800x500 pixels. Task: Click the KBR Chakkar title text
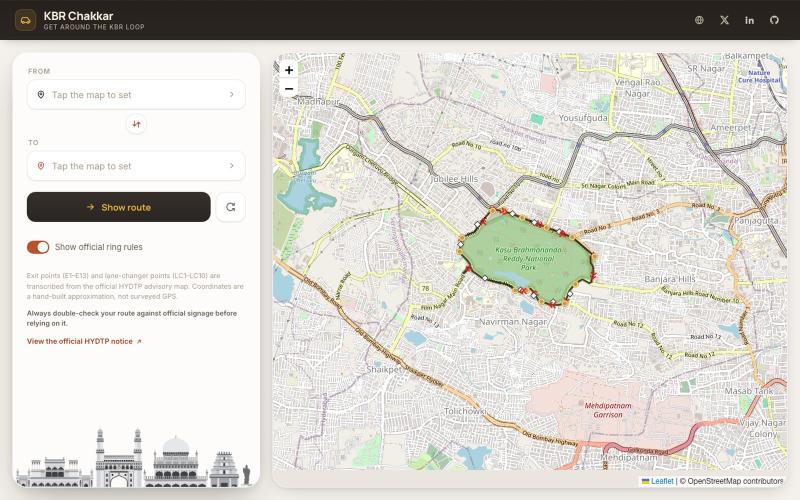click(78, 16)
